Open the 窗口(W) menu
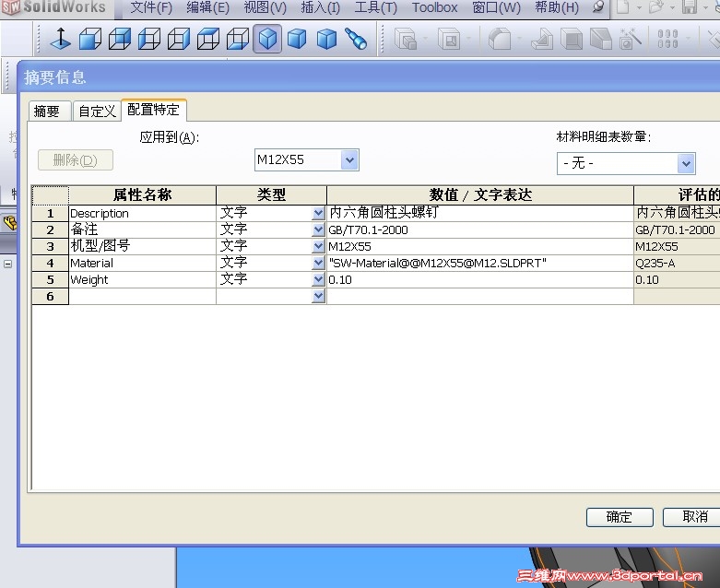 (x=496, y=7)
